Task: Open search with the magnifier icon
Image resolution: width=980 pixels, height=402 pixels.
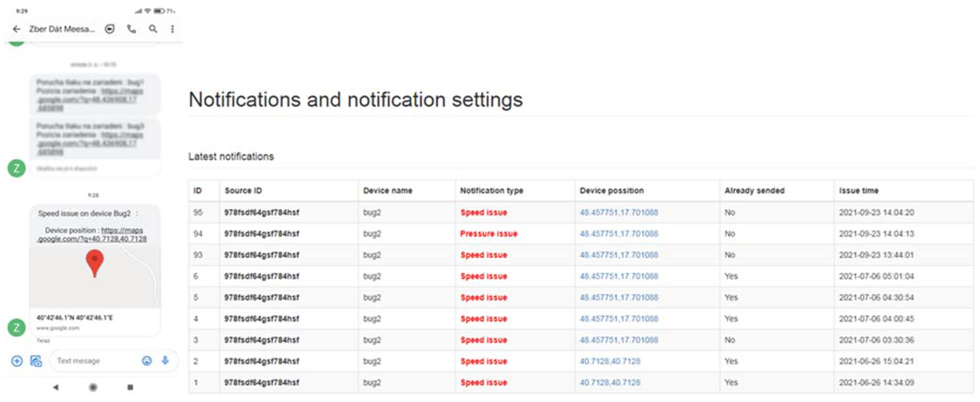Action: coord(153,29)
